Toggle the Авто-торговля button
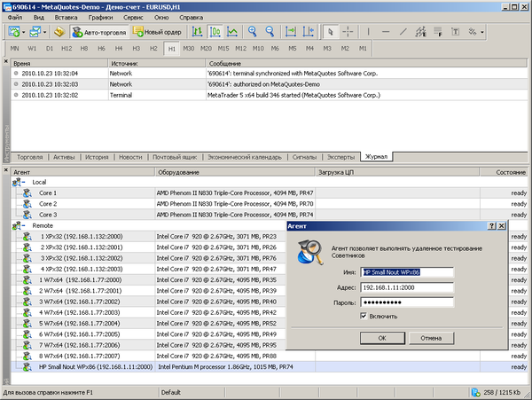The width and height of the screenshot is (532, 400). [99, 32]
